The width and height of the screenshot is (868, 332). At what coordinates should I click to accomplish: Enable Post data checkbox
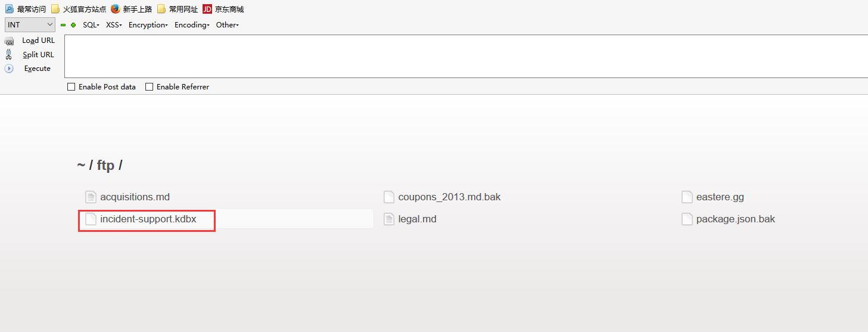coord(71,87)
